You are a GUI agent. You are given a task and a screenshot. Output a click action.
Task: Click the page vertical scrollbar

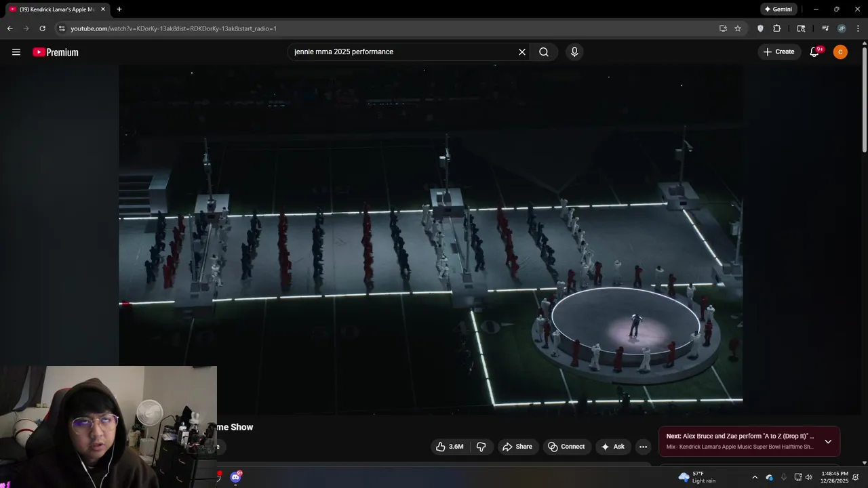click(x=864, y=98)
